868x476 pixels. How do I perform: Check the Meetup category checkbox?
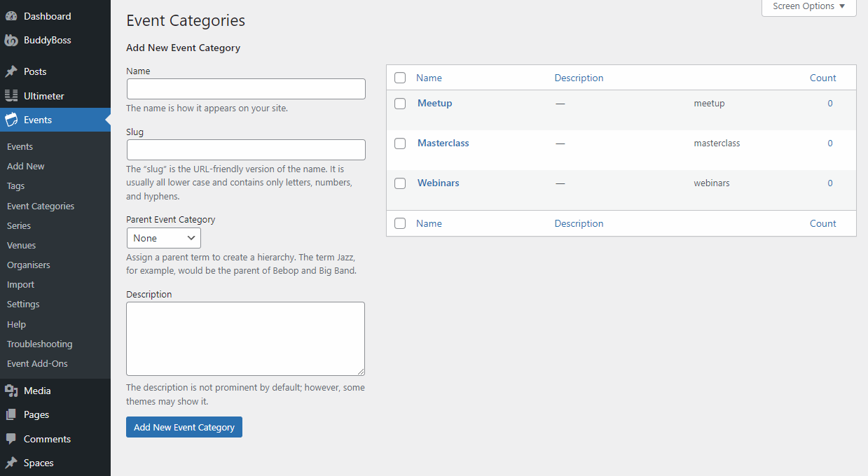(x=400, y=103)
